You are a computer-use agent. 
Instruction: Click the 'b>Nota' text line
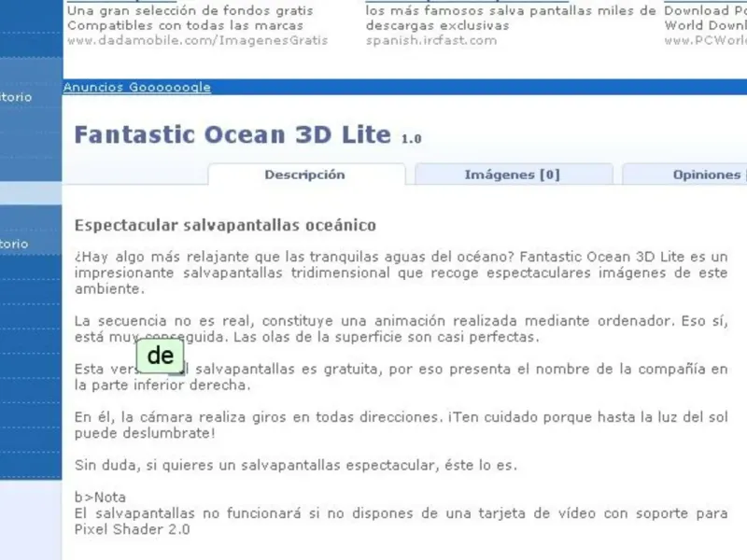click(100, 497)
